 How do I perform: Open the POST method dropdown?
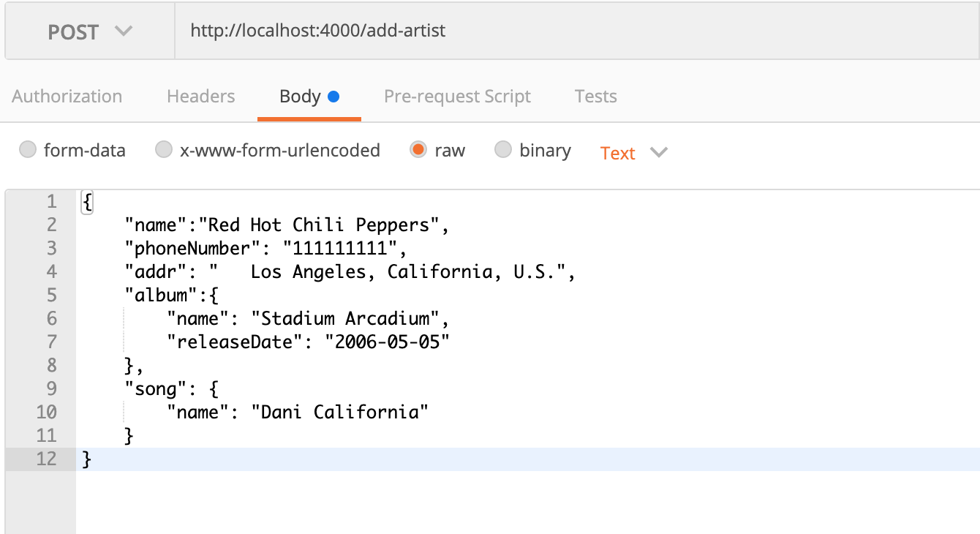click(x=90, y=32)
